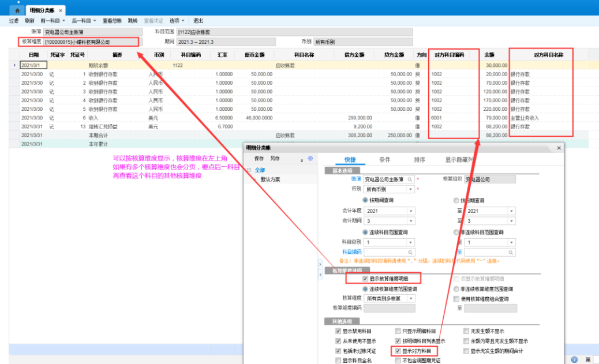Click search icon in 科目编码 field

pyautogui.click(x=410, y=252)
